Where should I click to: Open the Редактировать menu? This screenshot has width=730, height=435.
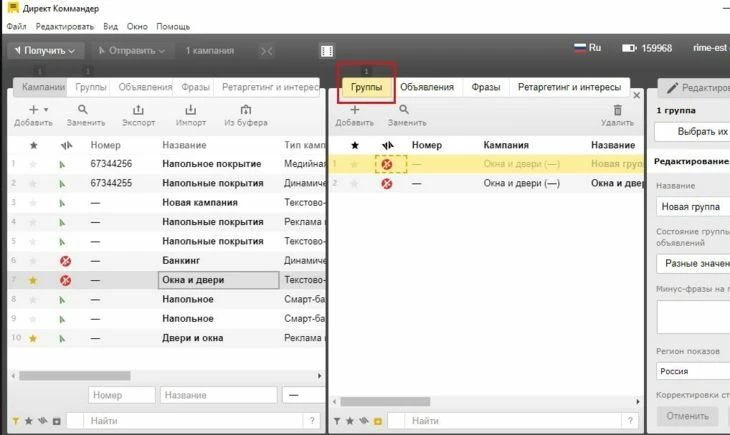point(65,27)
